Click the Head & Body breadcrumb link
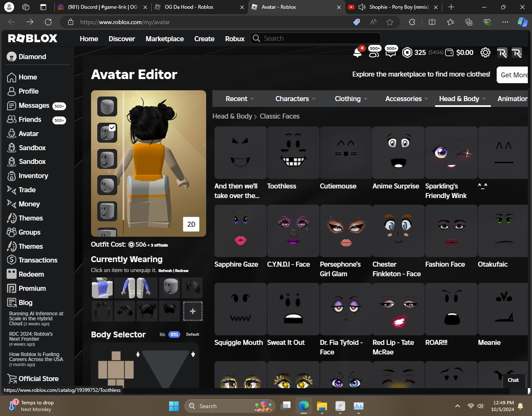This screenshot has height=416, width=532. pos(232,116)
